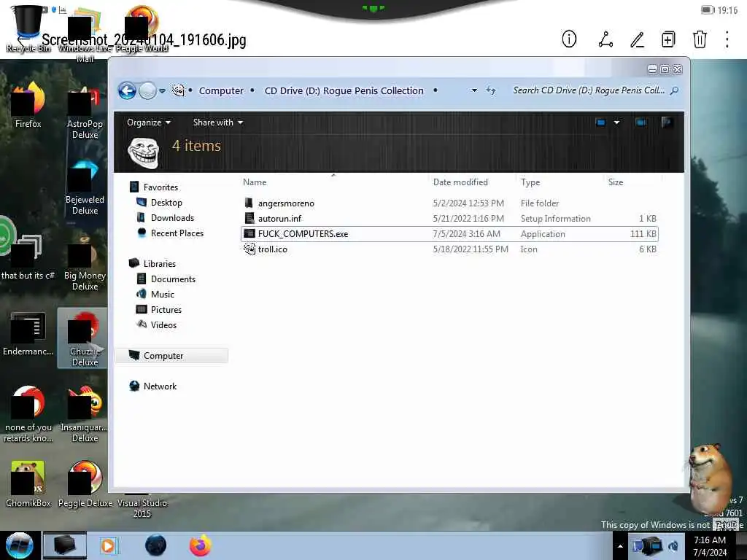Click the Explorer forward arrow button
747x560 pixels.
pos(147,90)
